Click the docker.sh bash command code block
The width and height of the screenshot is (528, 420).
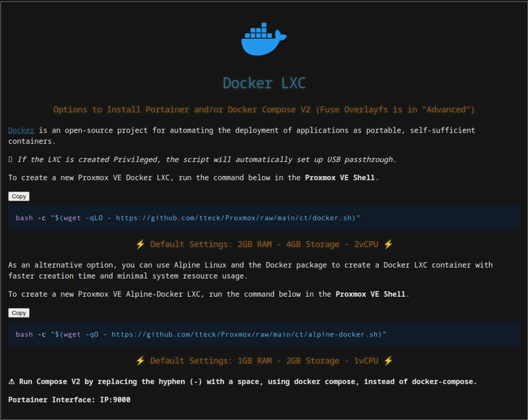click(x=264, y=218)
